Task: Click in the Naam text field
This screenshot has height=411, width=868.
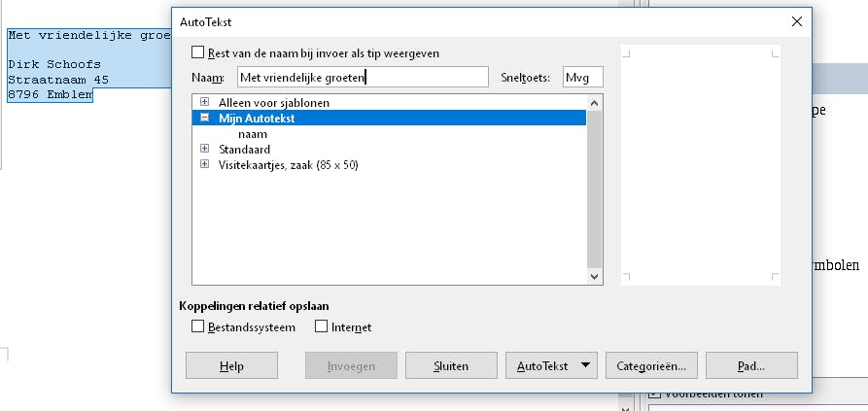Action: [362, 78]
